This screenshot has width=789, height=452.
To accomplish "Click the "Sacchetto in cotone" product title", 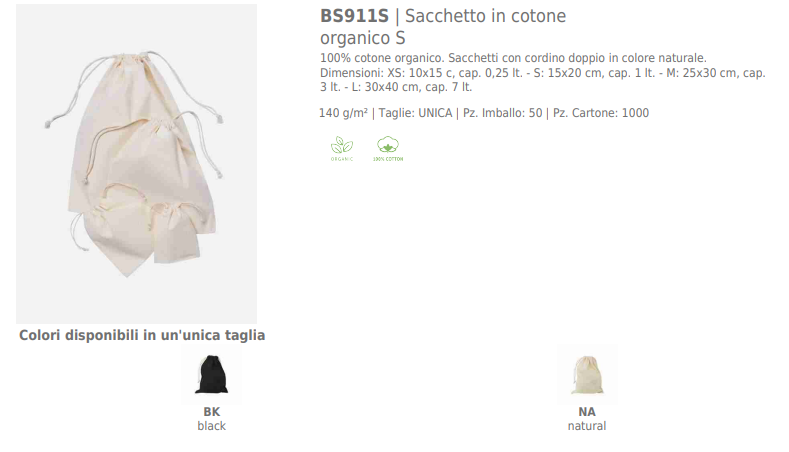I will [x=485, y=16].
